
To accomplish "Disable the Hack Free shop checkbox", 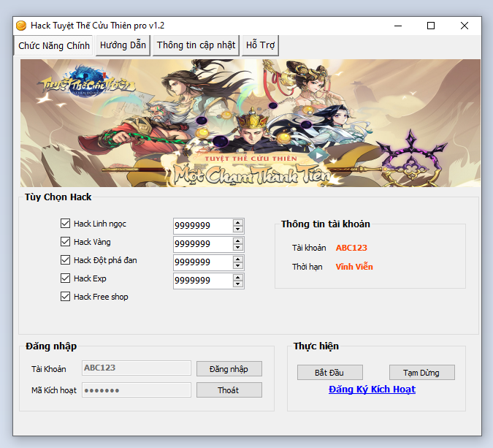I will [x=66, y=297].
